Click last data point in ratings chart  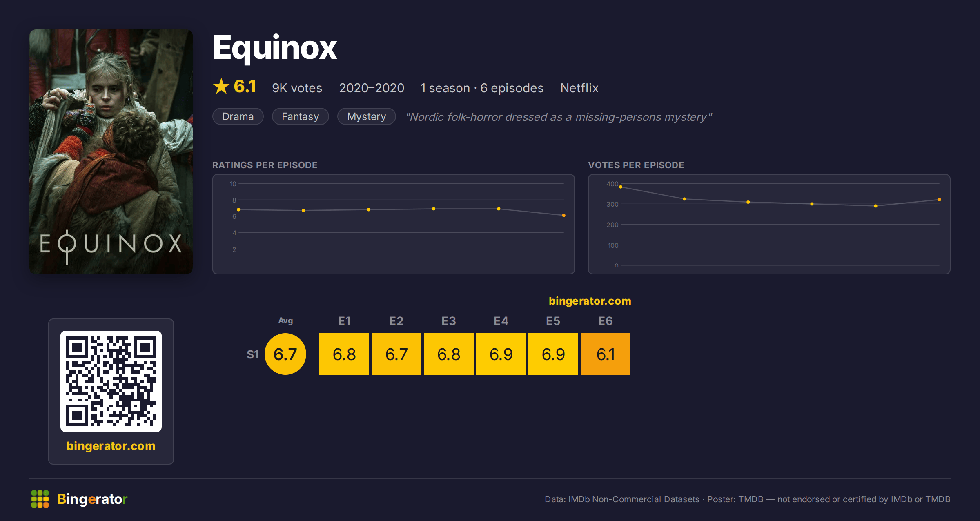(564, 215)
